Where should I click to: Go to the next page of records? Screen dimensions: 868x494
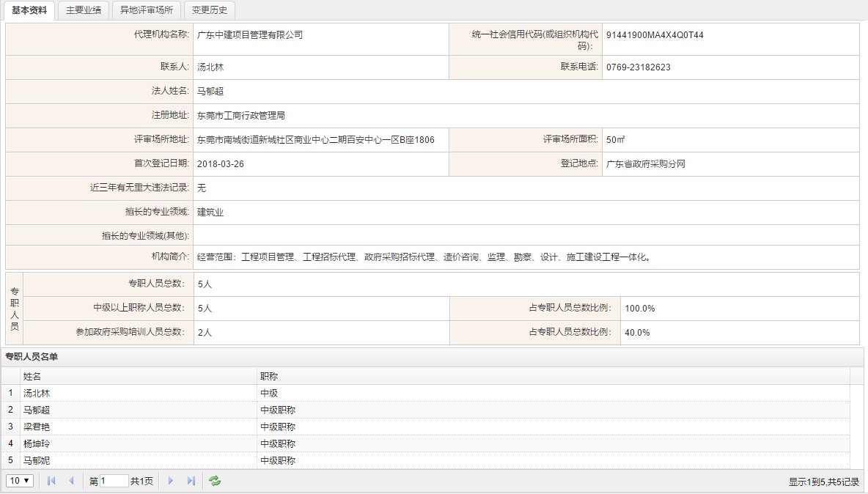tap(171, 482)
